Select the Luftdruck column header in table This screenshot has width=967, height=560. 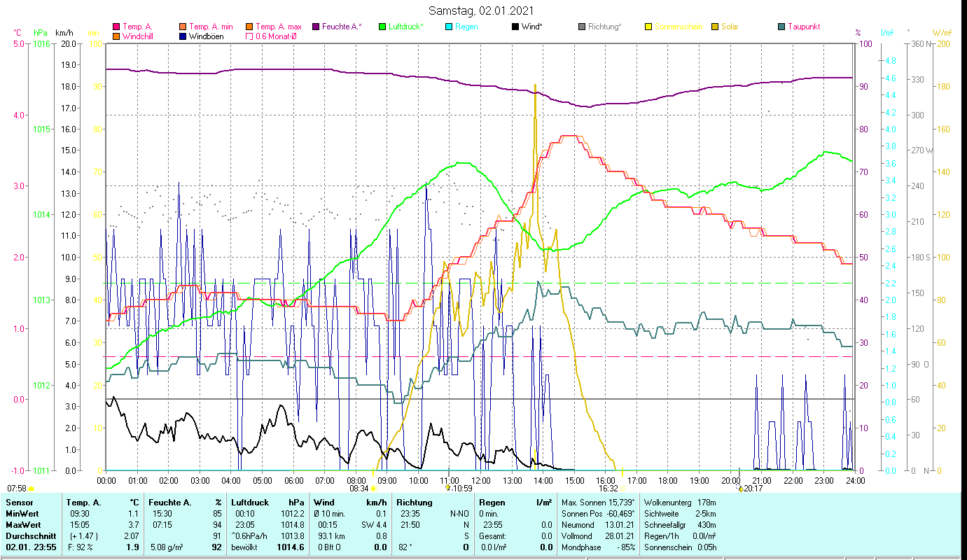click(x=249, y=502)
